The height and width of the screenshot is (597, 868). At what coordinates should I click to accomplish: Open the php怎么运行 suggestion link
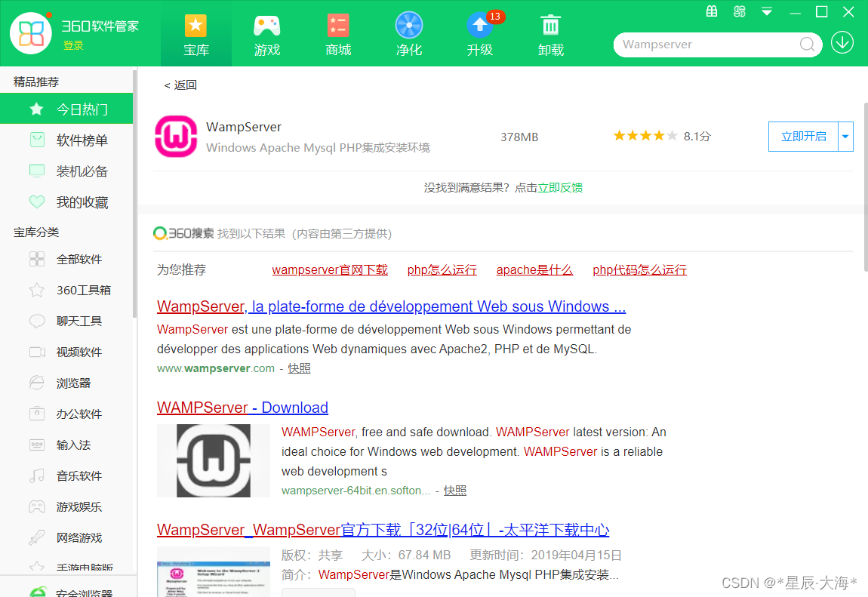pos(442,270)
